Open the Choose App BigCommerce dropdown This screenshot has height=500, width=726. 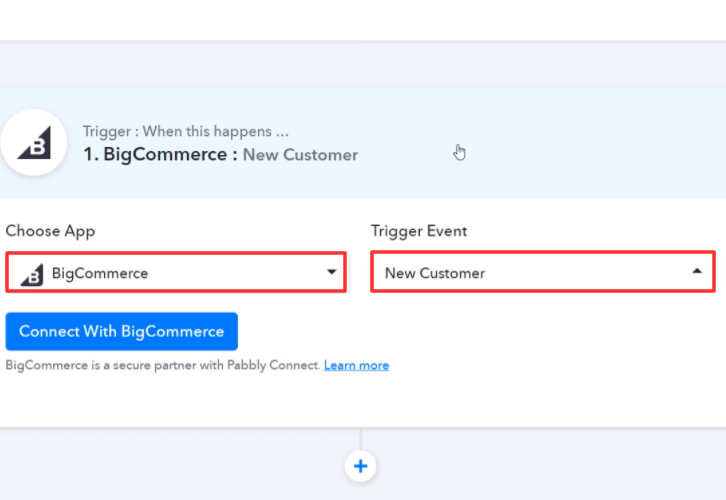pos(176,272)
